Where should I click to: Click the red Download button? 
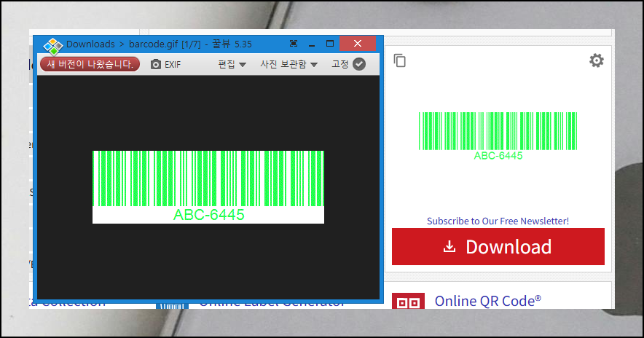tap(498, 247)
